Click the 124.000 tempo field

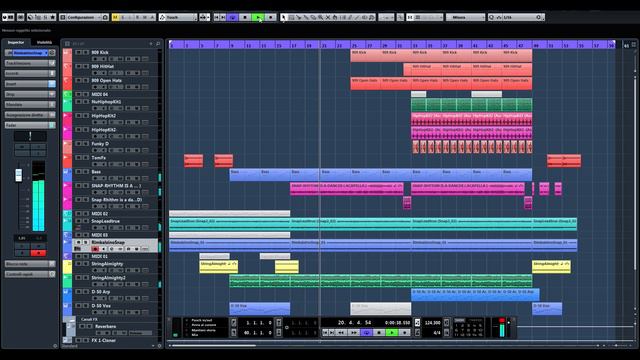point(432,322)
